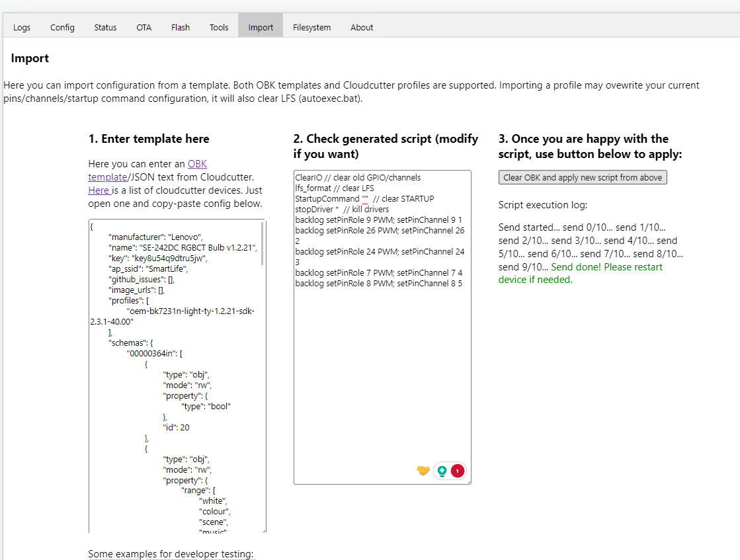Click the '"type": "bool"' JSON line

(x=206, y=406)
